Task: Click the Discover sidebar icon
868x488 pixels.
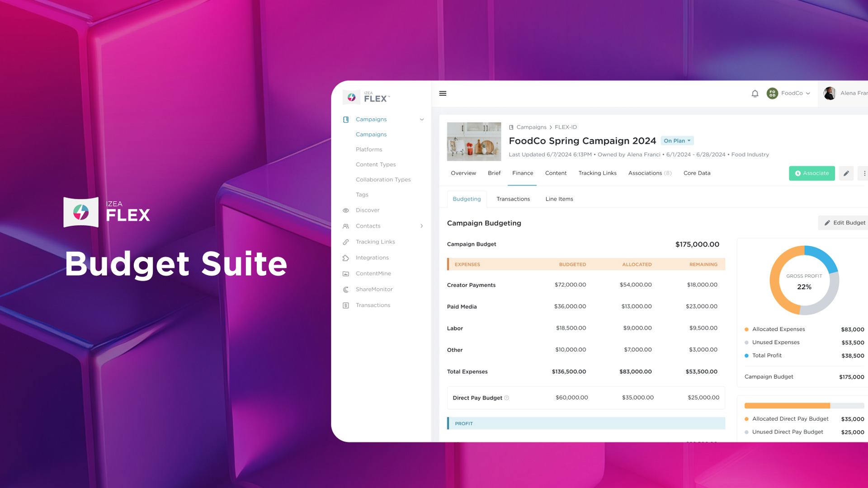Action: coord(346,210)
